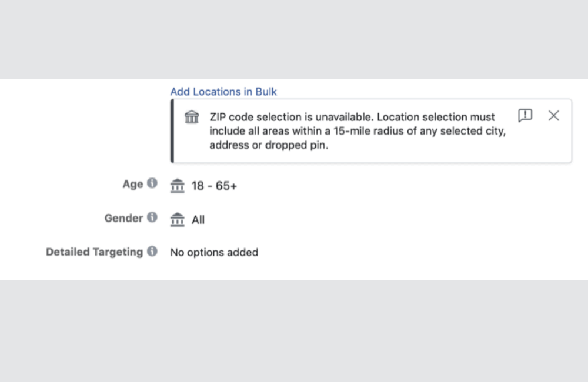Click the Detailed Targeting label
The image size is (588, 382).
[x=94, y=252]
